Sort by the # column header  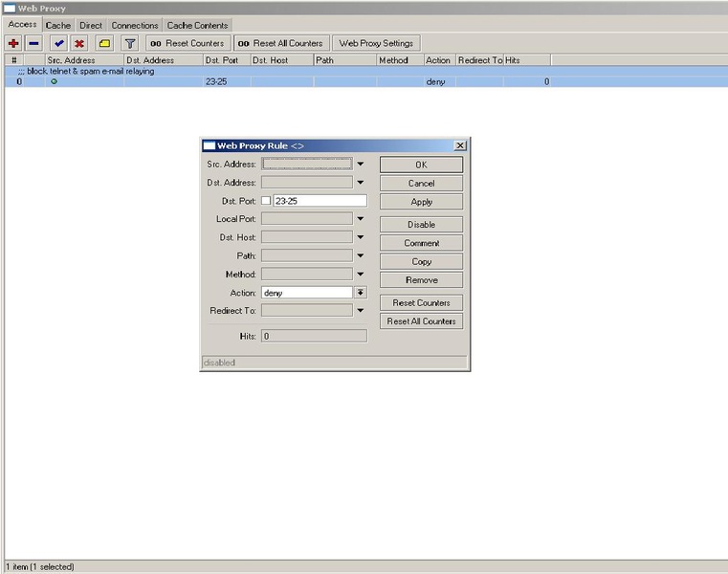click(x=14, y=60)
